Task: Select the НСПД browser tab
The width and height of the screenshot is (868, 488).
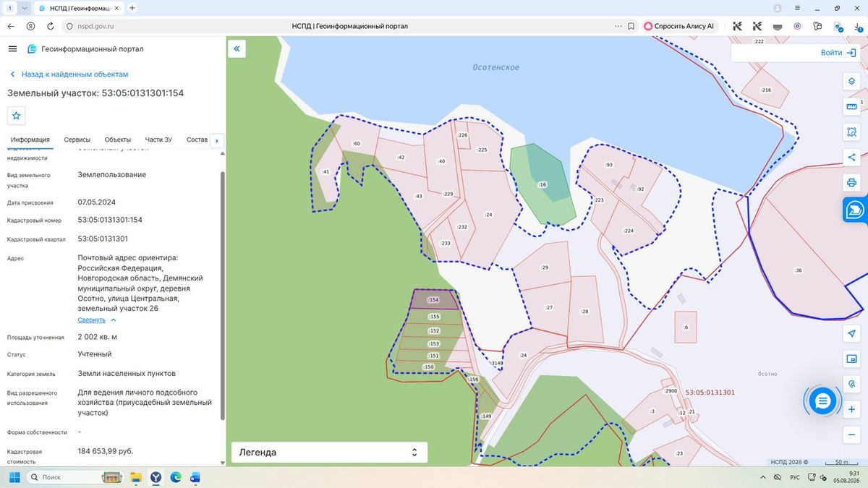Action: (80, 8)
